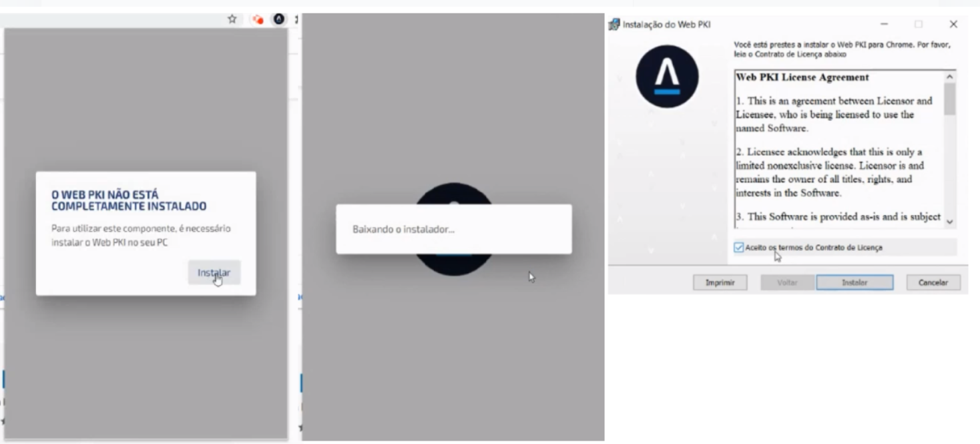Click the Instalar button in Web PKI popup
This screenshot has width=980, height=444.
[214, 272]
